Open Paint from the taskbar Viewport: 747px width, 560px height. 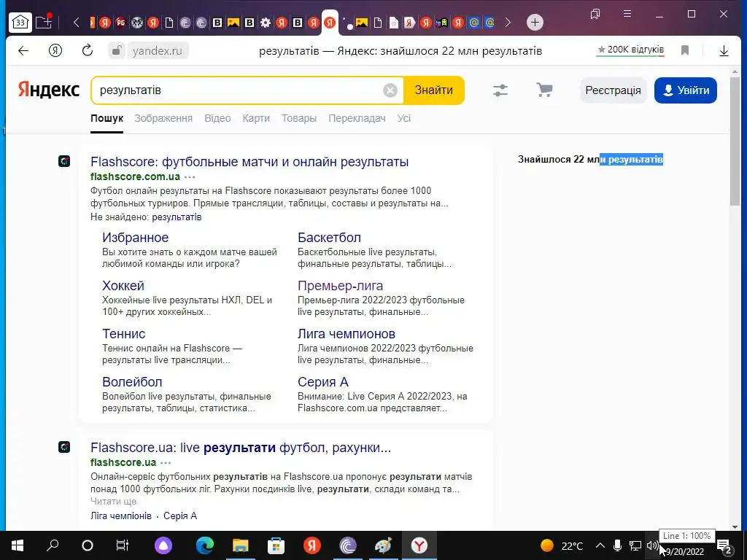click(384, 545)
